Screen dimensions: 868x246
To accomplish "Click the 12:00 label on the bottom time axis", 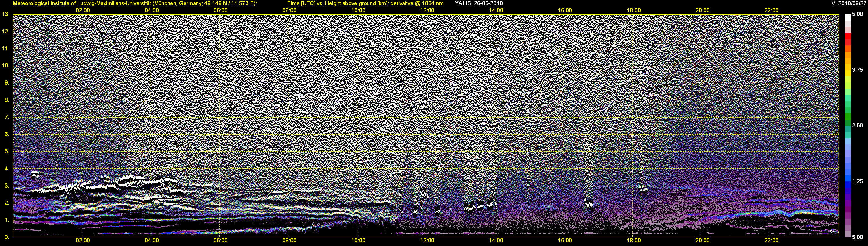I will coord(427,240).
